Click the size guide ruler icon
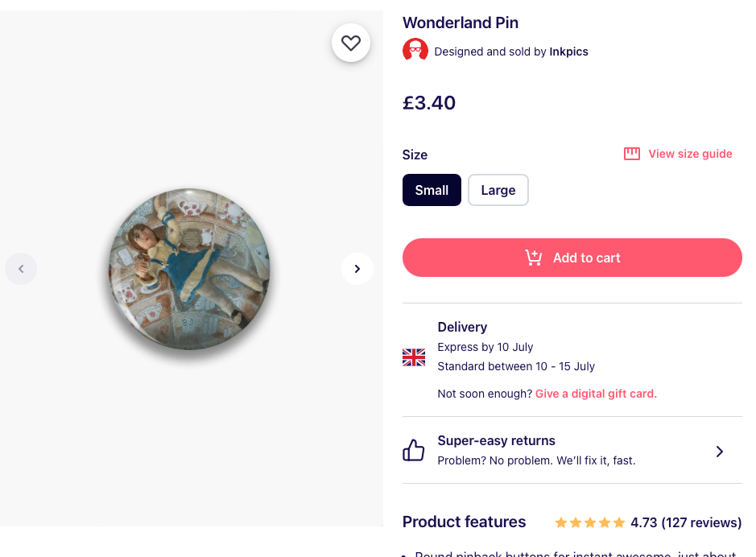Viewport: 756px width, 557px height. (x=632, y=154)
